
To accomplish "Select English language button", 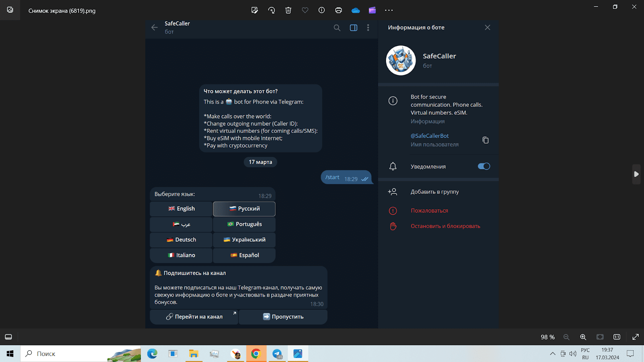I will pos(181,209).
